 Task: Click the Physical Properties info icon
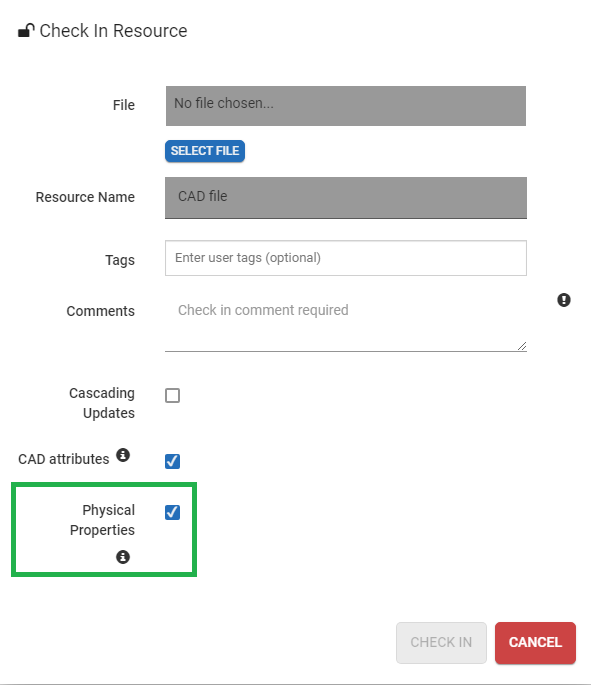(123, 557)
